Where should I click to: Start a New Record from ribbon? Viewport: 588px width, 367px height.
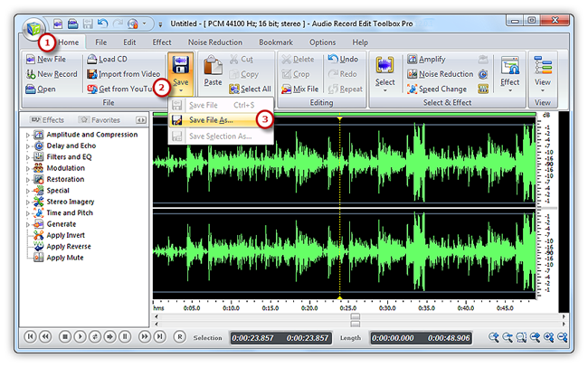pos(52,74)
